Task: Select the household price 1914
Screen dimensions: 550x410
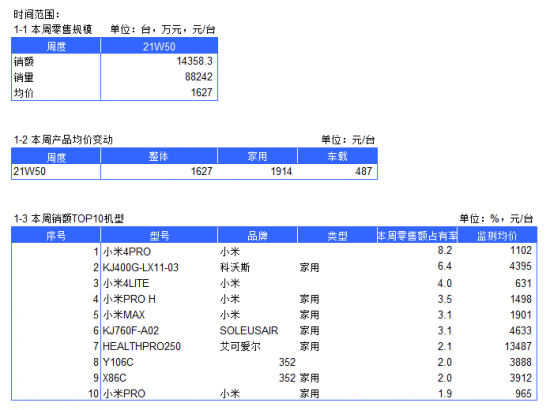Action: (281, 172)
